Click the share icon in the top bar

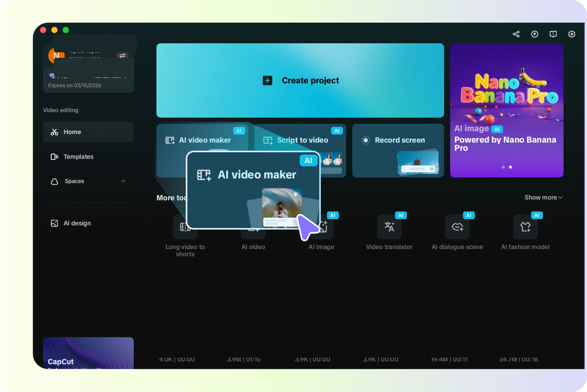point(516,34)
